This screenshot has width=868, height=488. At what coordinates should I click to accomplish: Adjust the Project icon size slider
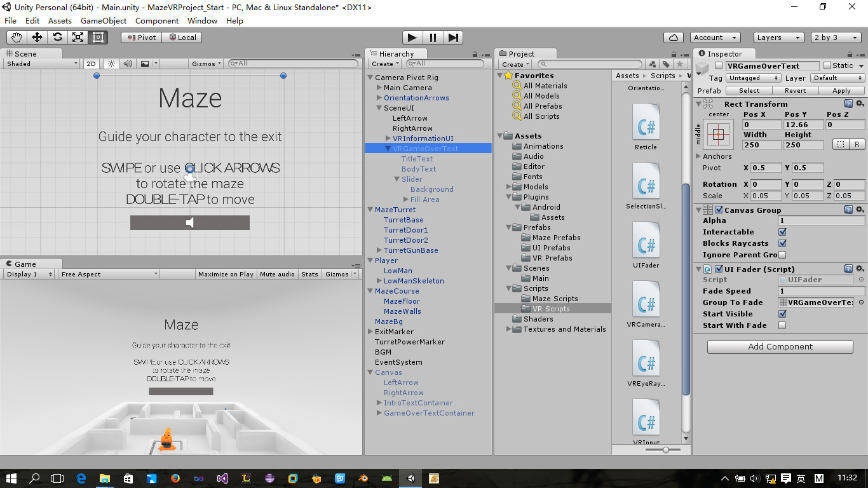[x=665, y=449]
